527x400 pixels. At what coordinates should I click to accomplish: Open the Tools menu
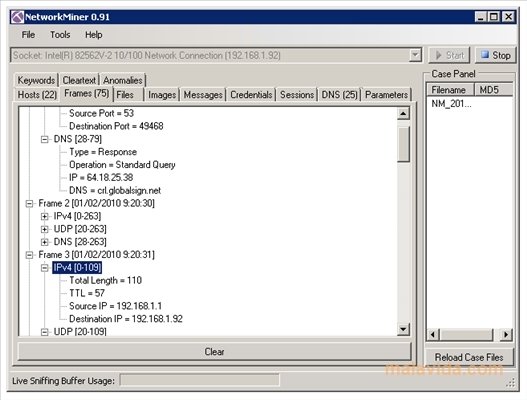coord(60,35)
